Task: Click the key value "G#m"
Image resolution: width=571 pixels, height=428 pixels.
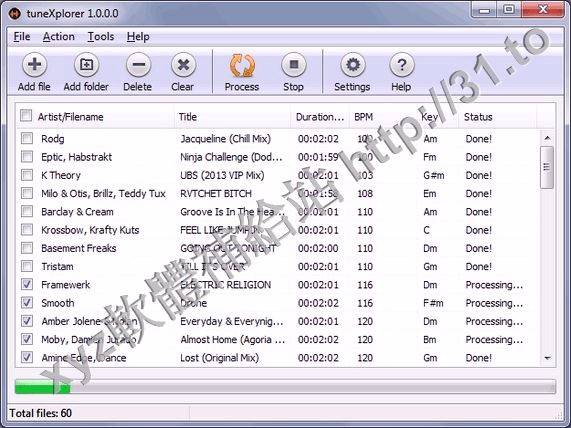Action: (434, 175)
